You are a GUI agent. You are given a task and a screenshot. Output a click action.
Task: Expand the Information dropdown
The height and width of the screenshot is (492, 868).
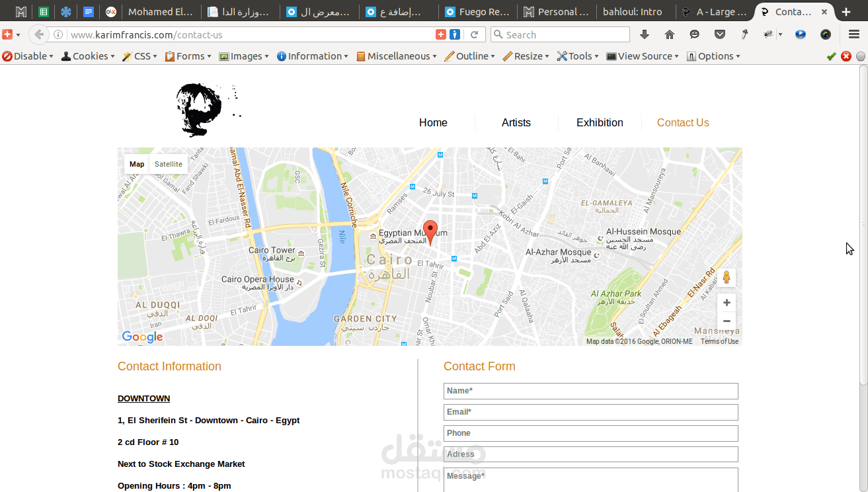pos(313,56)
